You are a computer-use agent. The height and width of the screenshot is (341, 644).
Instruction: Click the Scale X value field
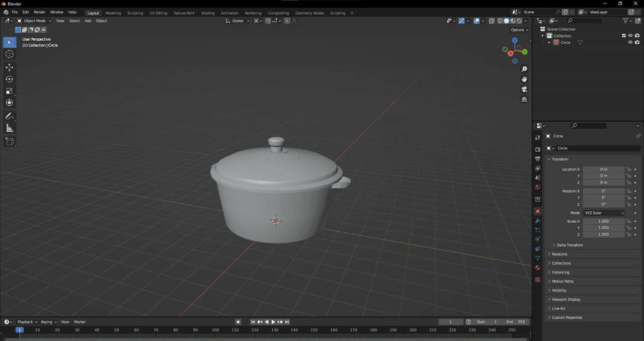[603, 221]
